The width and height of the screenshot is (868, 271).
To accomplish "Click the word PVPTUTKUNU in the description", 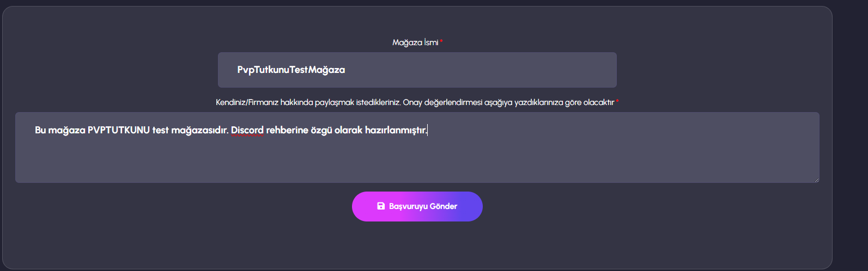I will pyautogui.click(x=118, y=131).
